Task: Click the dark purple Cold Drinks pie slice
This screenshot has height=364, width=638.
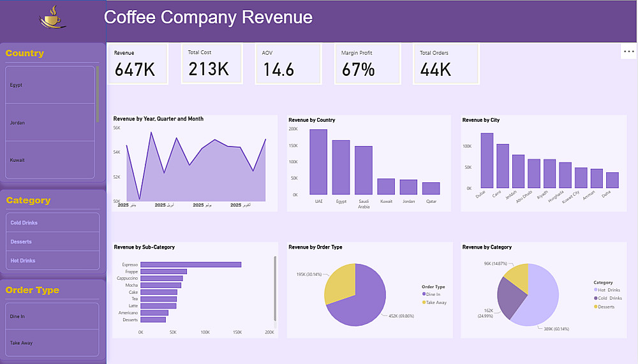Action: coord(510,299)
